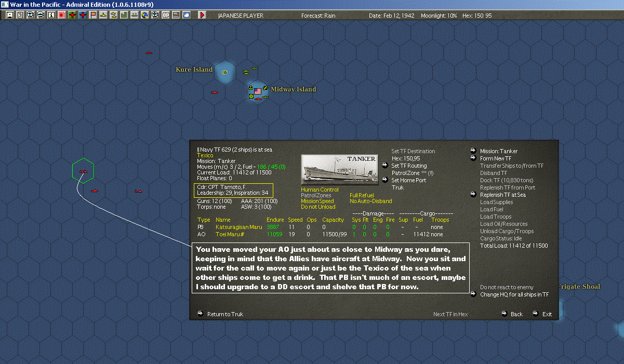Select the red plane on blue icon
Viewport: 624px width, 364px height.
83,15
